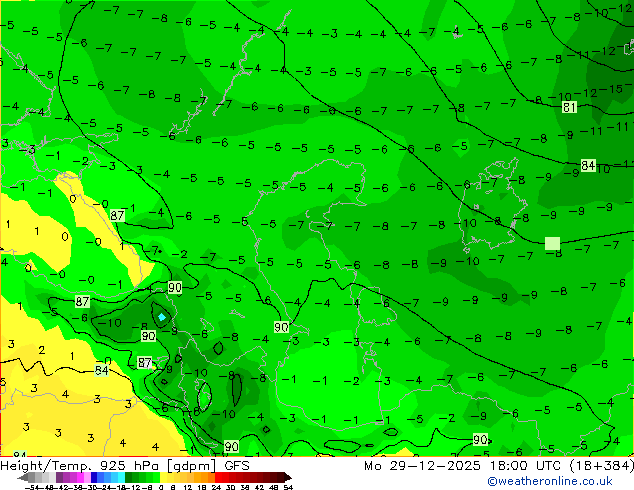Click the 81 height contour label
This screenshot has height=490, width=634.
pos(569,107)
